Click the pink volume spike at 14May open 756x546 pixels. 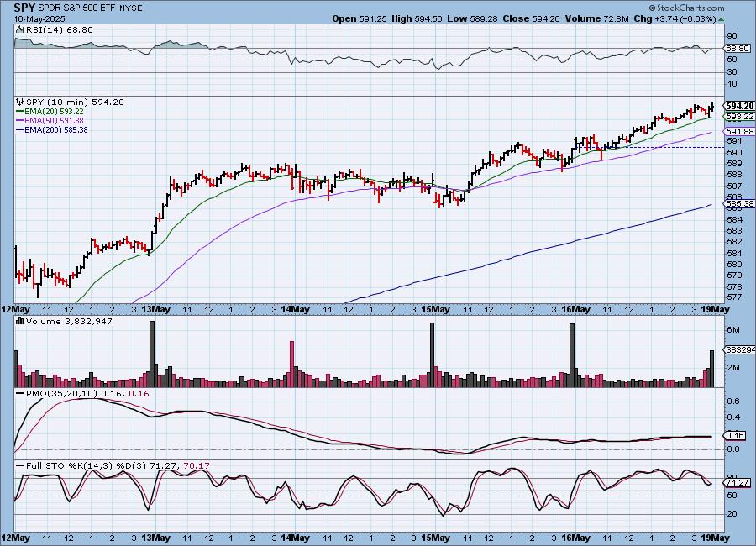pos(291,364)
